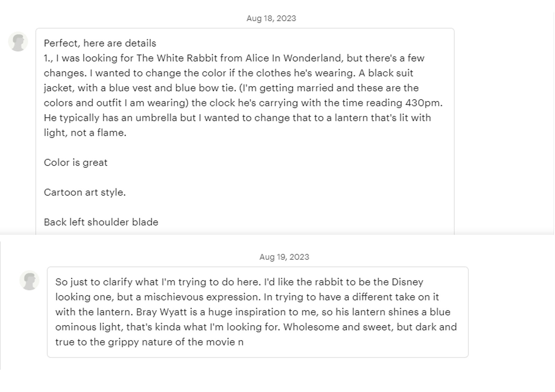Click the word 'Disney' in second message
Screen dimensions: 555x392
pos(407,282)
